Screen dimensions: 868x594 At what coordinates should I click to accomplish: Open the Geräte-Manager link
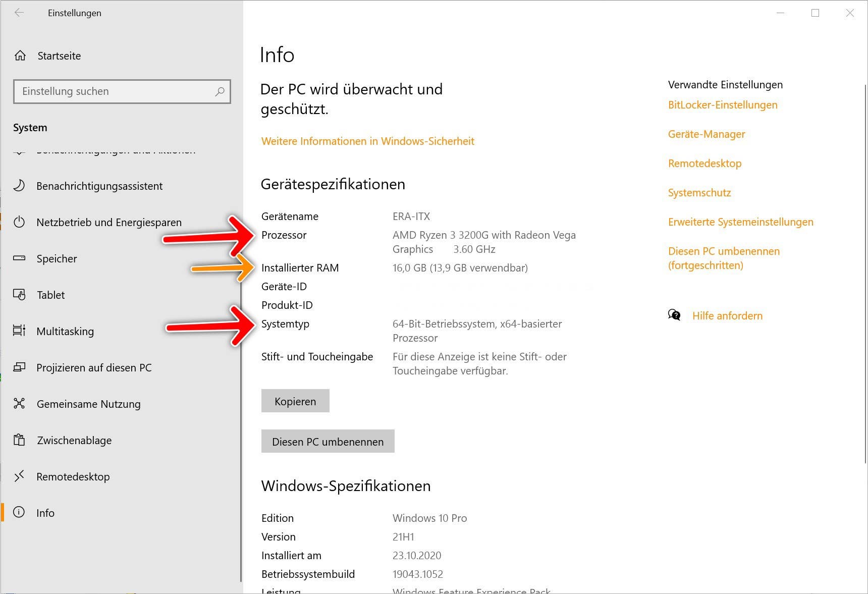[x=707, y=134]
